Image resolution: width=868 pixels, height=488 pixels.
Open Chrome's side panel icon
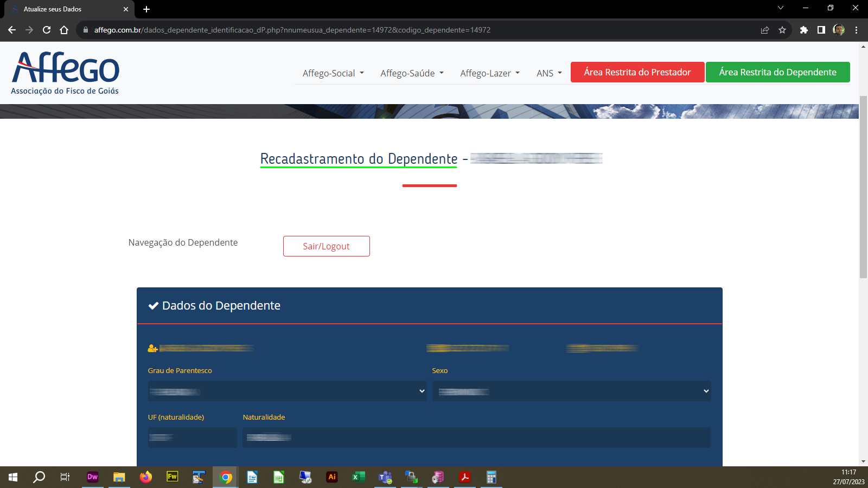(821, 30)
